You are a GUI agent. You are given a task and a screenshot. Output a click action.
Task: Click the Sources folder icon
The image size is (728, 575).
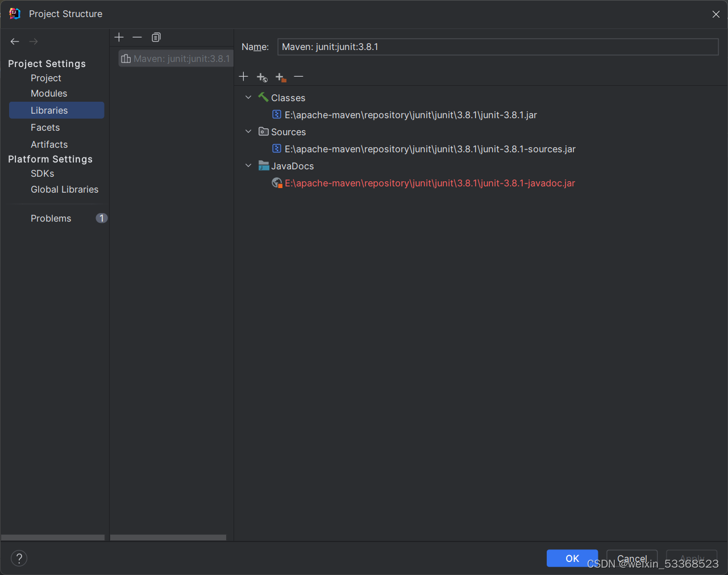tap(263, 131)
